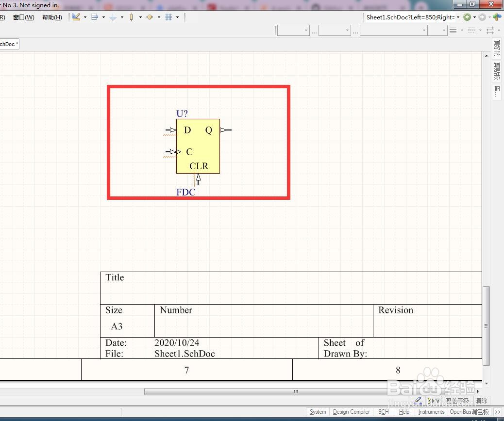Click the FDC comment label

pos(186,192)
